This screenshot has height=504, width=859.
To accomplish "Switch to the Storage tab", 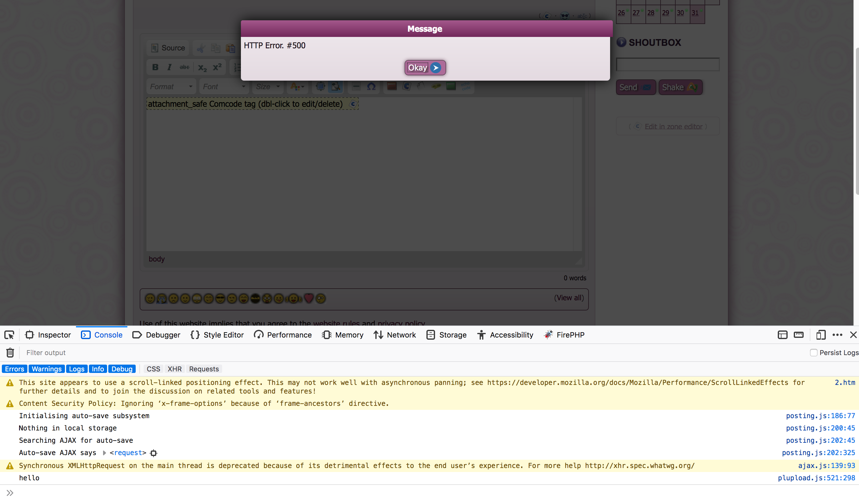I will click(446, 335).
